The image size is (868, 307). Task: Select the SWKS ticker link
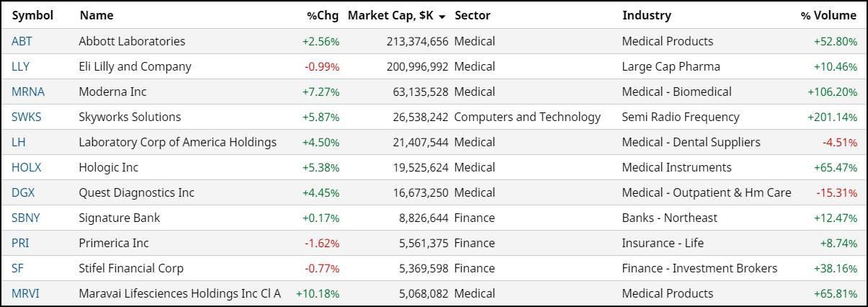coord(27,117)
